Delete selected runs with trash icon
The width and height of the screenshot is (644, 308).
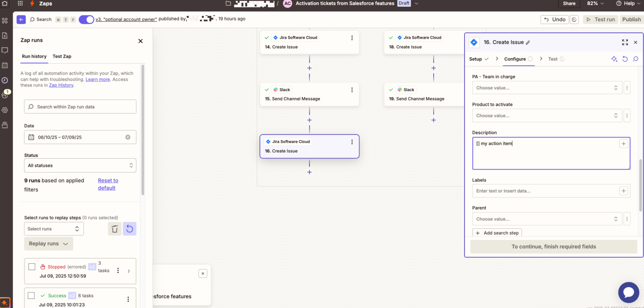115,229
